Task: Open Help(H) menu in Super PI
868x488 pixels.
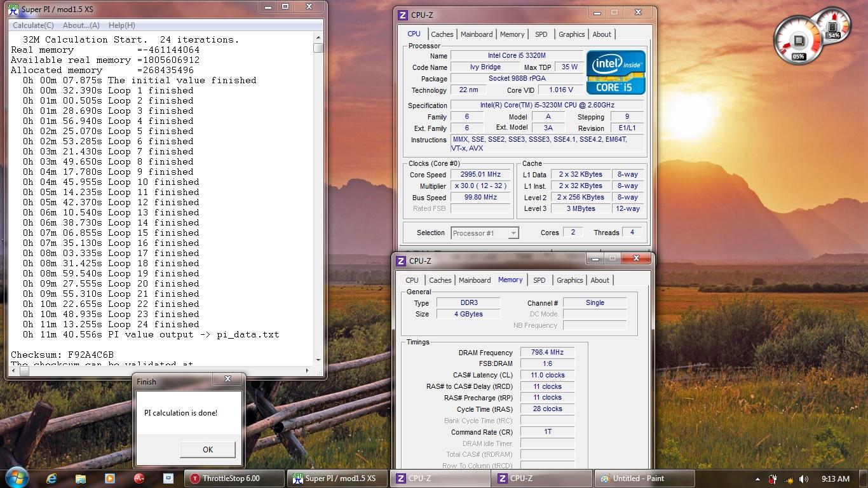Action: point(122,25)
